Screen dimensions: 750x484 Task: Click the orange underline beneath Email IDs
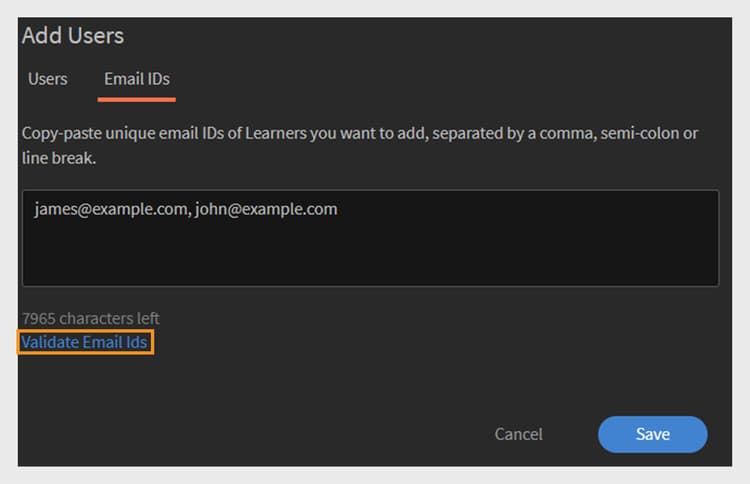tap(137, 99)
